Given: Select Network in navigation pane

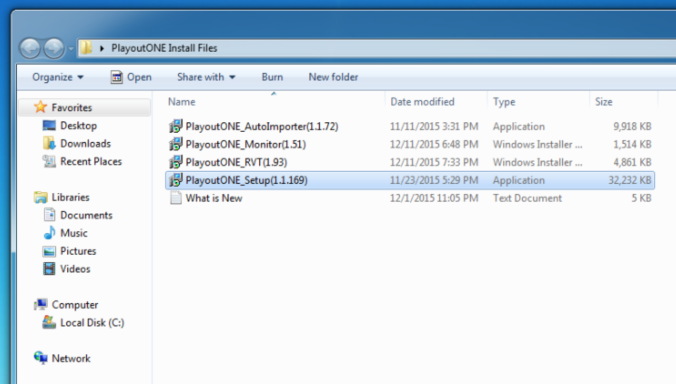Looking at the screenshot, I should (x=71, y=359).
